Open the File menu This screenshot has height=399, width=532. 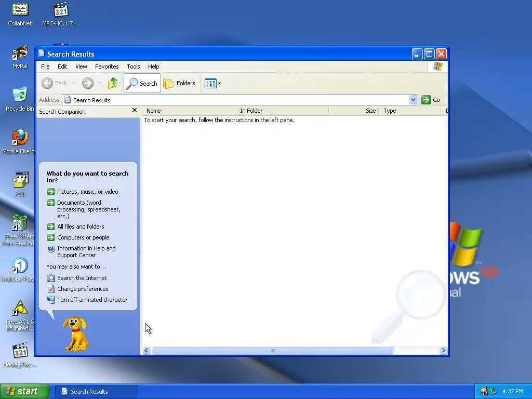(x=45, y=66)
